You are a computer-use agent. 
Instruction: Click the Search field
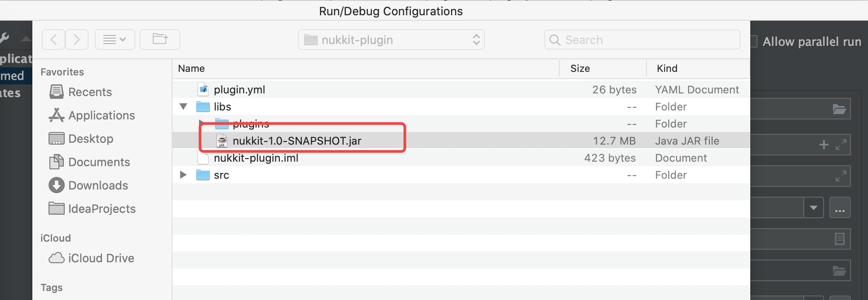click(642, 40)
